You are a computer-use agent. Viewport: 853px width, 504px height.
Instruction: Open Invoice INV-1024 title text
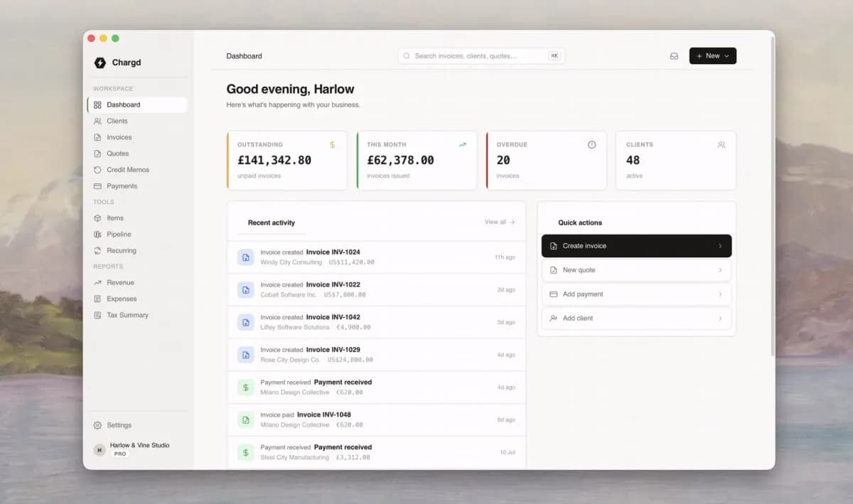333,252
